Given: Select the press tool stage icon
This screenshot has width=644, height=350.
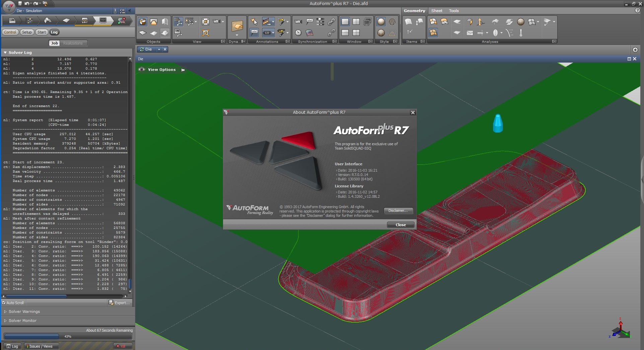Looking at the screenshot, I should 84,21.
